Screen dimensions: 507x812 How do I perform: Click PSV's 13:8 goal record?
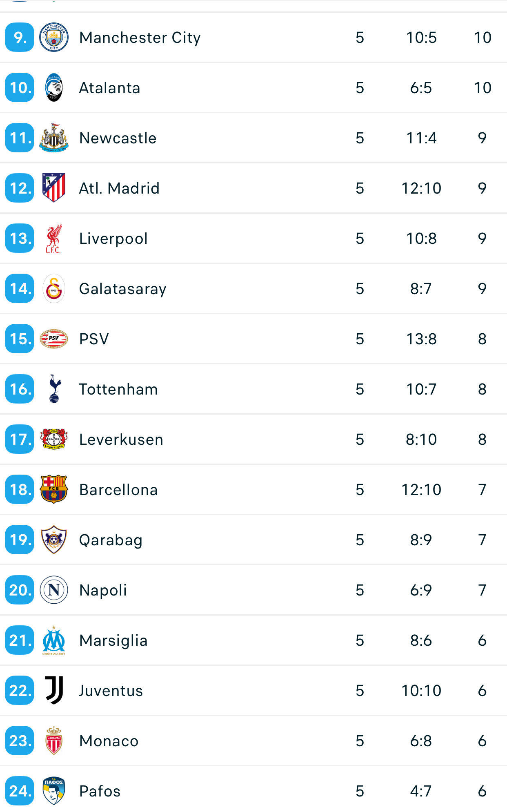421,339
